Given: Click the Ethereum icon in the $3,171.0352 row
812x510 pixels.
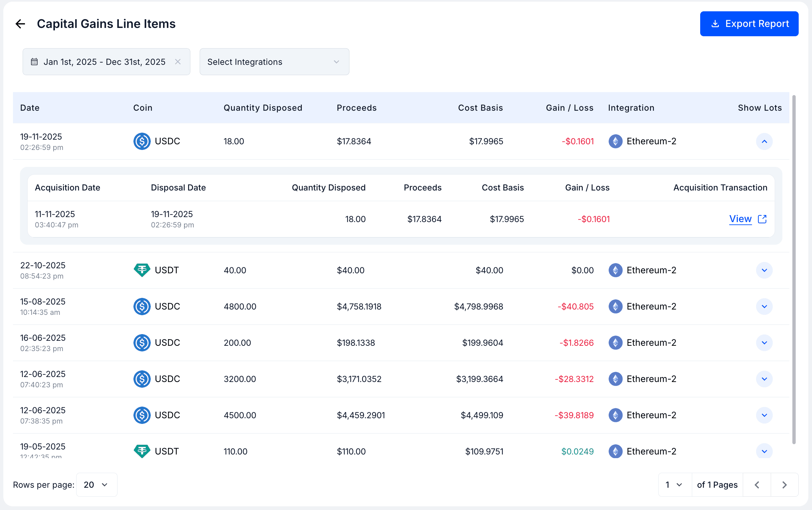Looking at the screenshot, I should click(615, 379).
